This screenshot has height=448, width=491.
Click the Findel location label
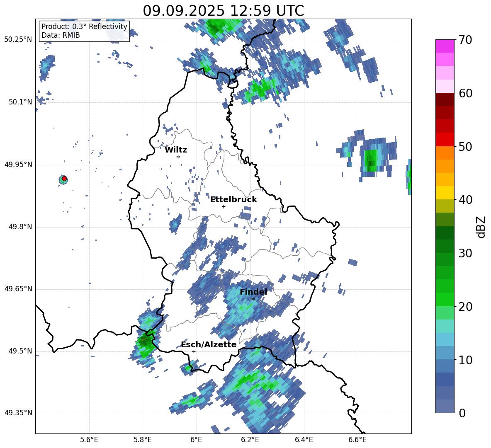coord(253,292)
